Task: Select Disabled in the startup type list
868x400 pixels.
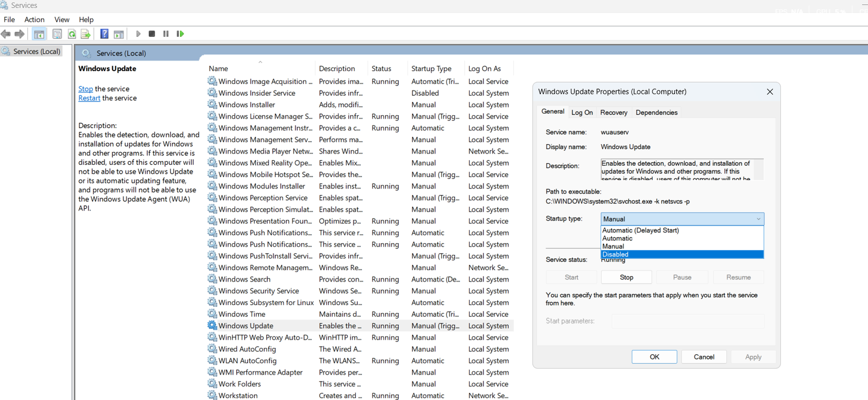Action: coord(682,254)
